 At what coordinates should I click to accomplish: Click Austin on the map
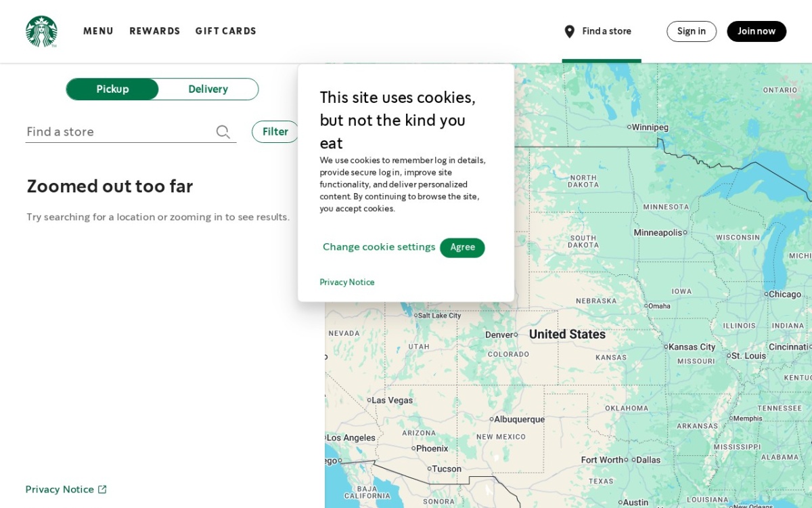635,503
